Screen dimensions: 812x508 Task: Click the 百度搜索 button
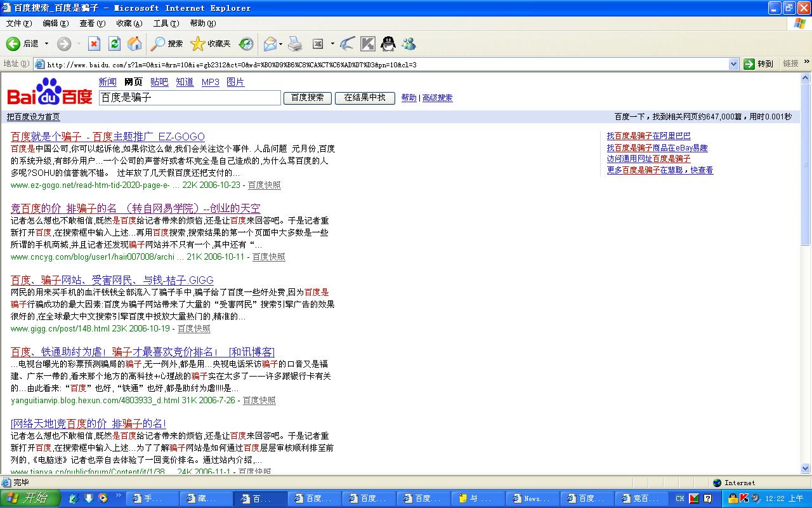[x=308, y=98]
